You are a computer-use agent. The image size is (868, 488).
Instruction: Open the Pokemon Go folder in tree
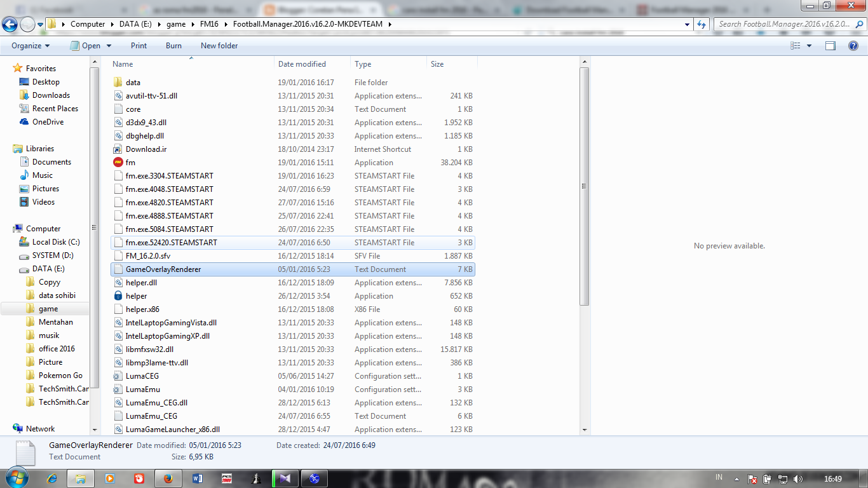(60, 376)
